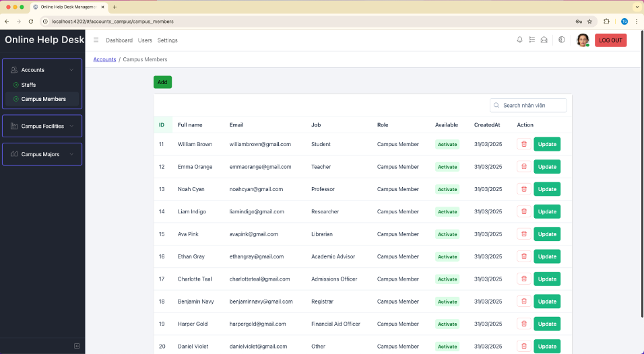Click the Campus Majors icon in sidebar
The image size is (644, 354).
click(14, 154)
